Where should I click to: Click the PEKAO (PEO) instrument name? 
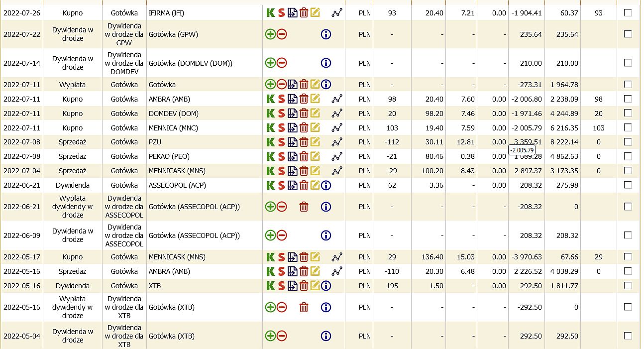pos(169,156)
